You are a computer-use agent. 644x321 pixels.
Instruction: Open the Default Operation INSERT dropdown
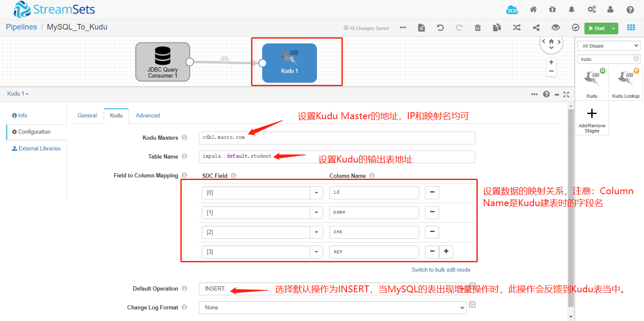click(x=332, y=289)
